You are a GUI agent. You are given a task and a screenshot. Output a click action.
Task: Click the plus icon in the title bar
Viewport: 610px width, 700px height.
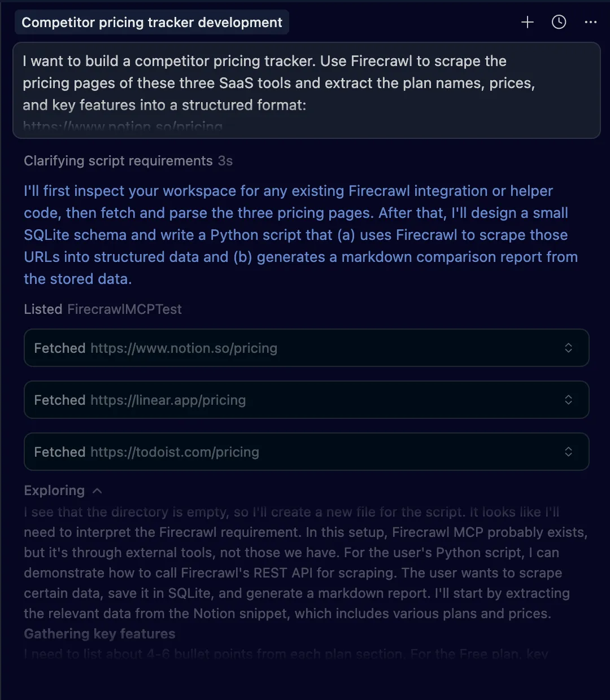click(527, 22)
